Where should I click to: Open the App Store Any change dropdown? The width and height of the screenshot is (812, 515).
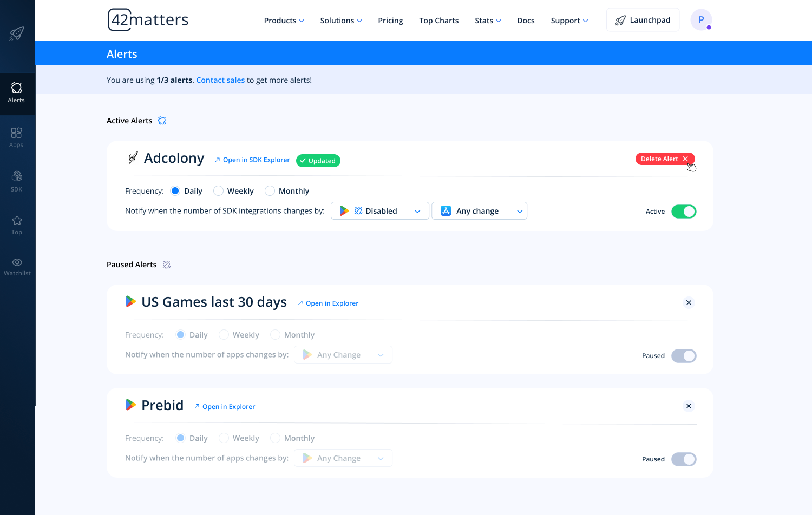tap(479, 211)
